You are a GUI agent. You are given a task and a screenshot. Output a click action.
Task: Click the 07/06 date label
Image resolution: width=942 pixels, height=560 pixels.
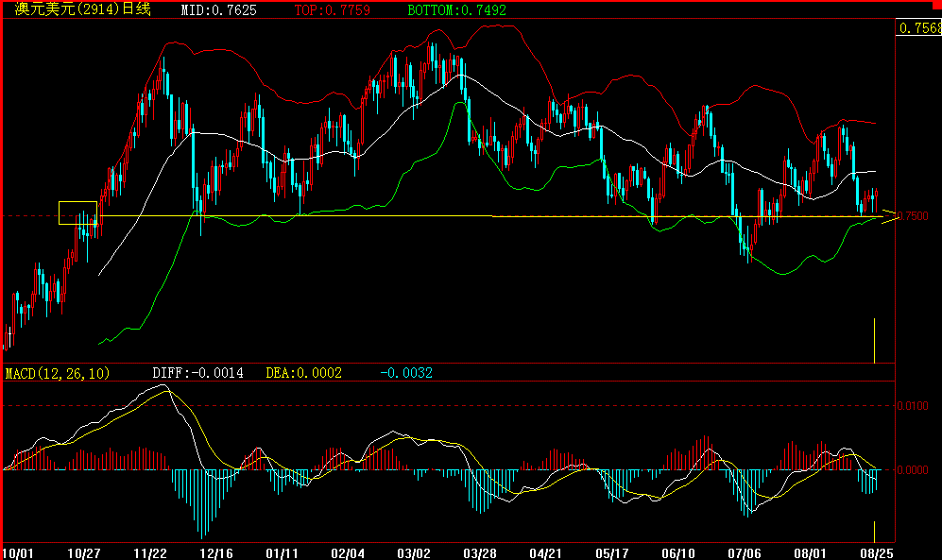(x=744, y=552)
